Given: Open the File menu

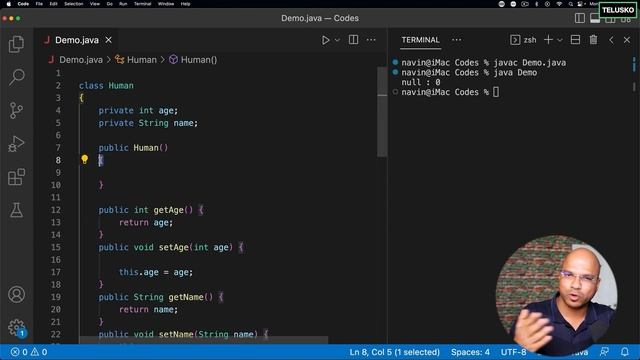Looking at the screenshot, I should pyautogui.click(x=39, y=4).
